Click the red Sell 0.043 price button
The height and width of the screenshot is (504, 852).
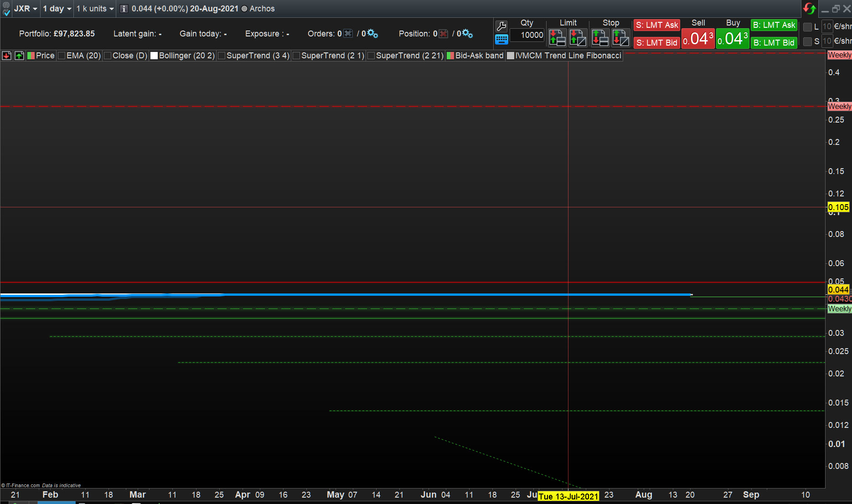tap(698, 39)
